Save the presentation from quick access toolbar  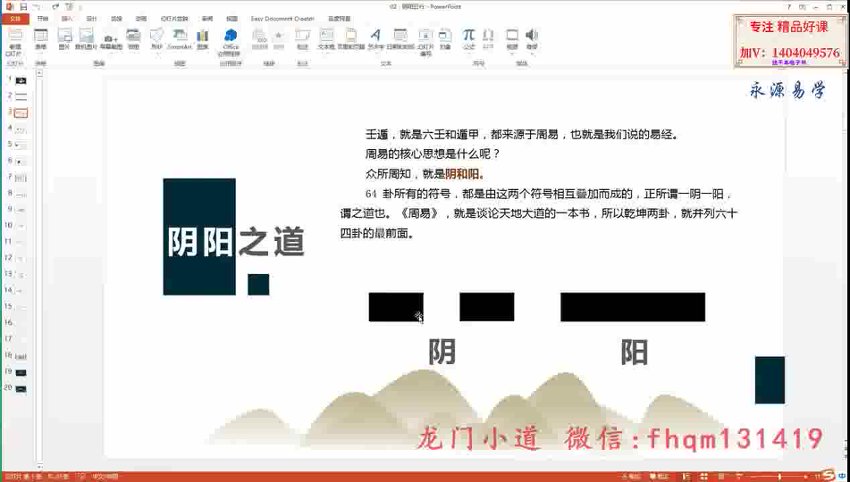pyautogui.click(x=23, y=7)
